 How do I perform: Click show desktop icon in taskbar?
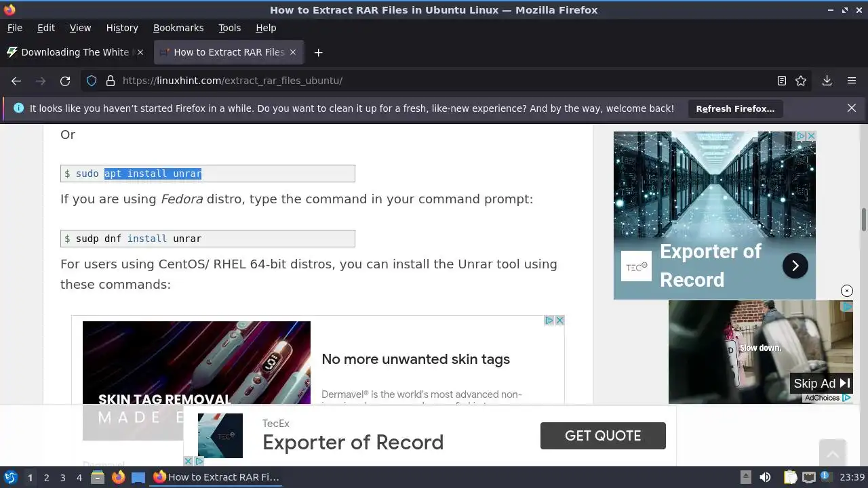[x=138, y=477]
